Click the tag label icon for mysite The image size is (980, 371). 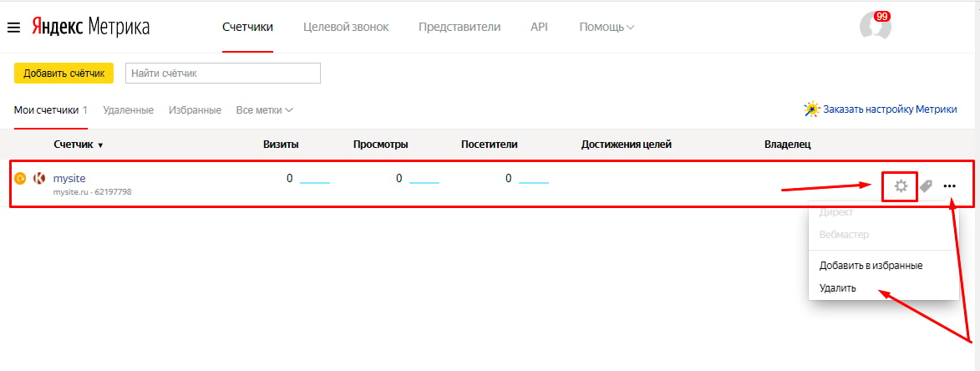click(926, 186)
